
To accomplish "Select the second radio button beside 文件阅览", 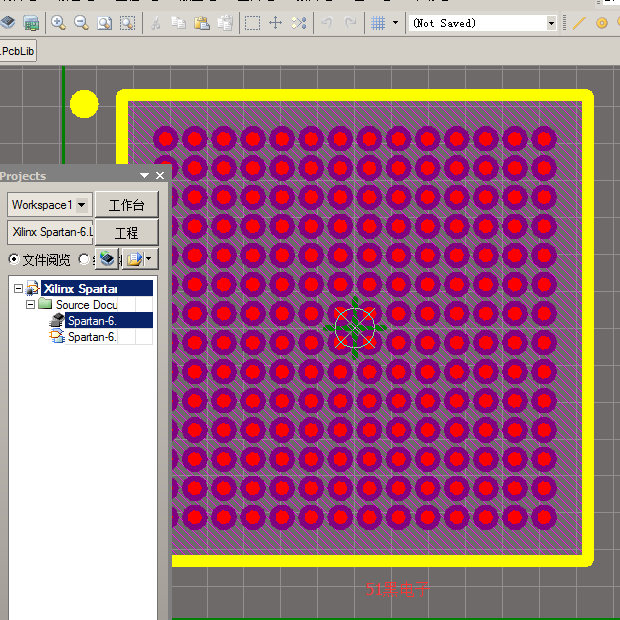I will coord(84,259).
